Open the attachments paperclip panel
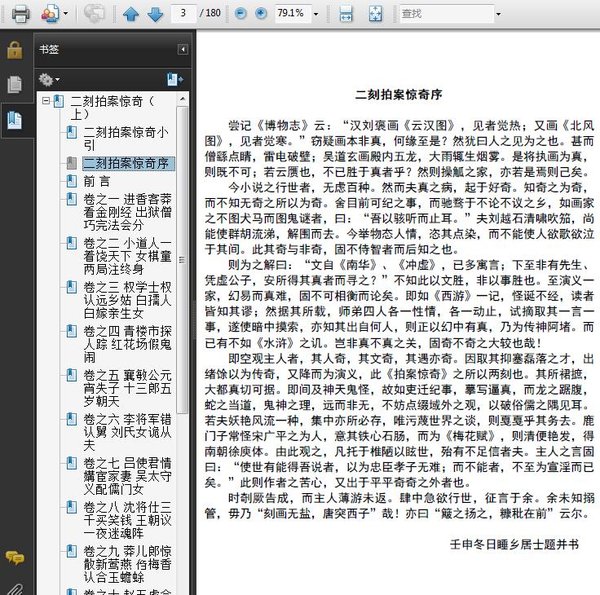The height and width of the screenshot is (595, 600). pos(14,586)
